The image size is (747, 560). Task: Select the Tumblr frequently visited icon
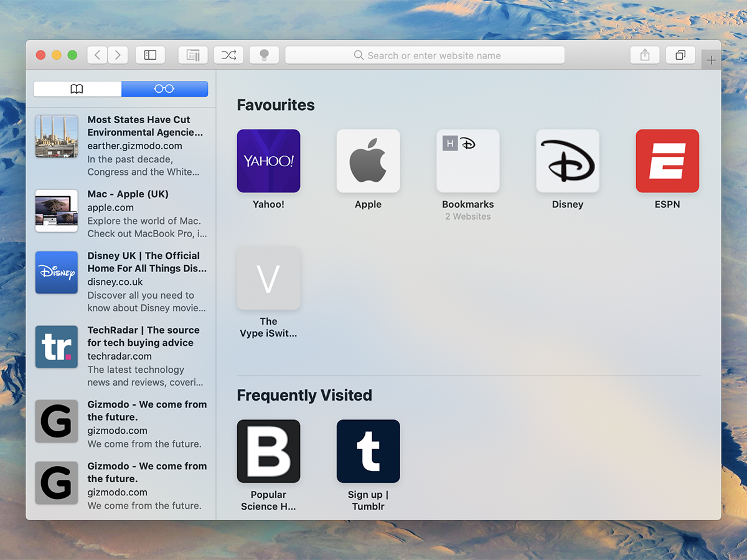coord(368,451)
